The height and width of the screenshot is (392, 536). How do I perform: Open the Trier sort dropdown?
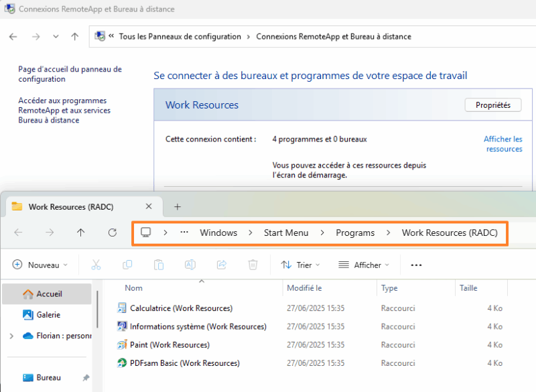click(300, 265)
